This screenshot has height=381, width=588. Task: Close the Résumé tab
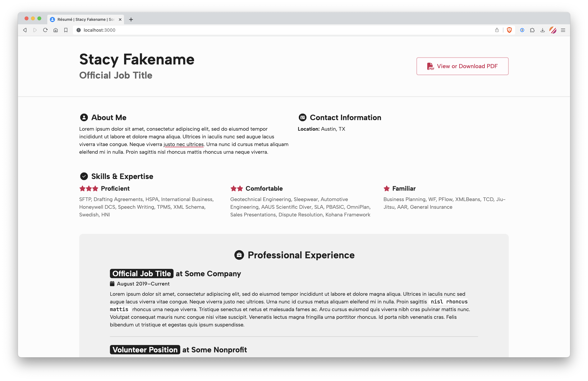(x=120, y=19)
